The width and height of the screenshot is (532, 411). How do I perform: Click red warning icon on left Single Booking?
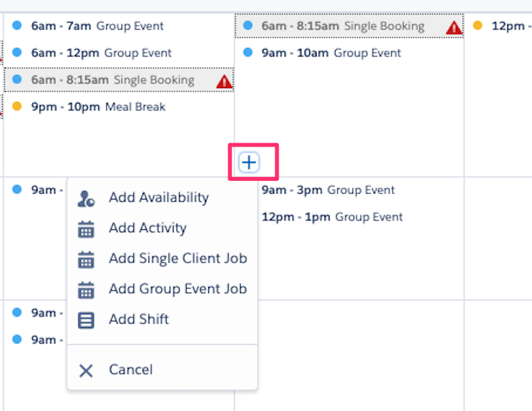[224, 82]
